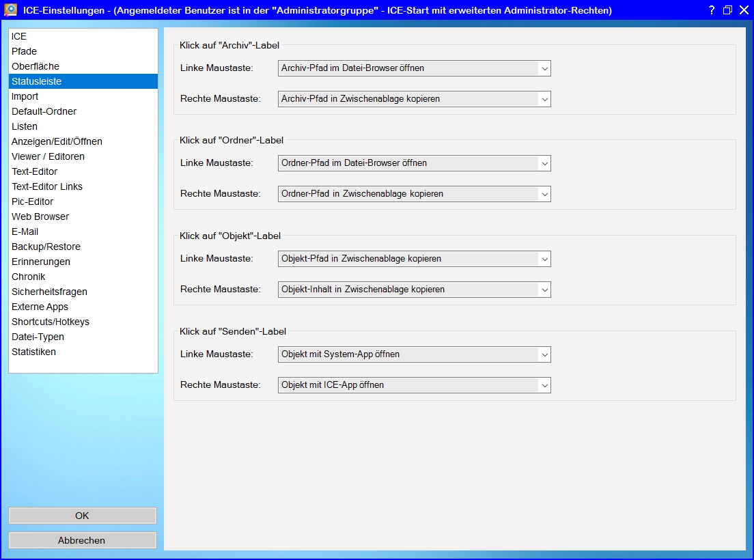Go to Text-Editor settings

click(83, 171)
